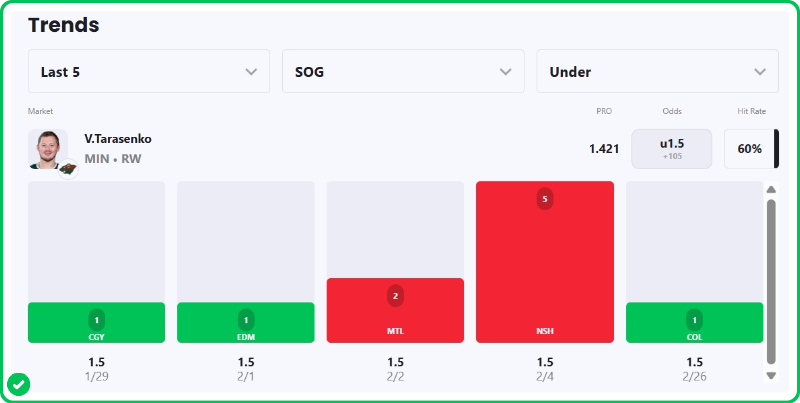Viewport: 800px width, 403px height.
Task: Select the red MTL game bar
Action: (395, 310)
